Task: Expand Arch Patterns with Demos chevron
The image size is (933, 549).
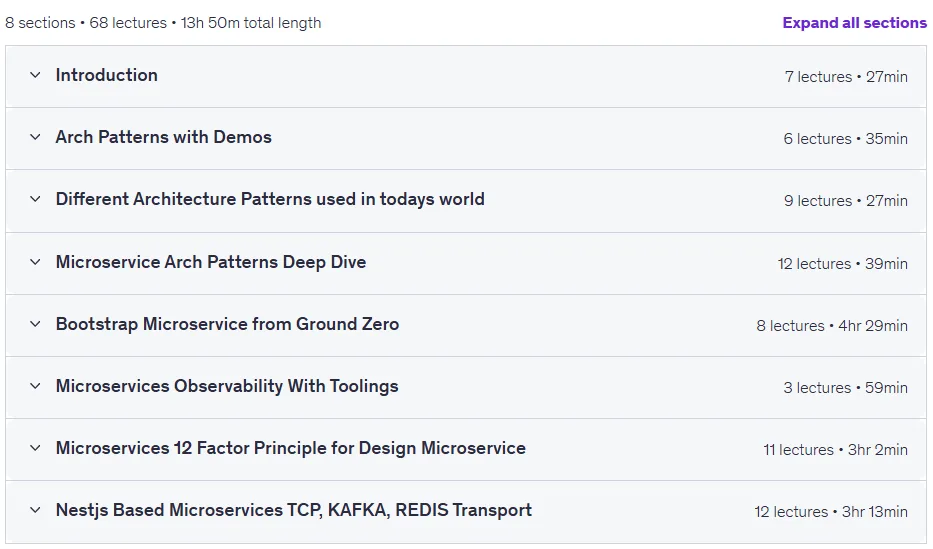Action: pos(35,137)
